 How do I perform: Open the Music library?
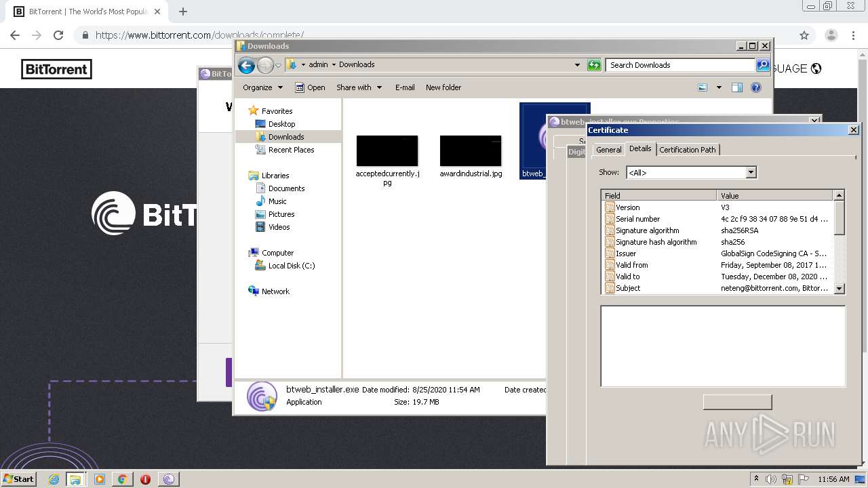point(277,201)
